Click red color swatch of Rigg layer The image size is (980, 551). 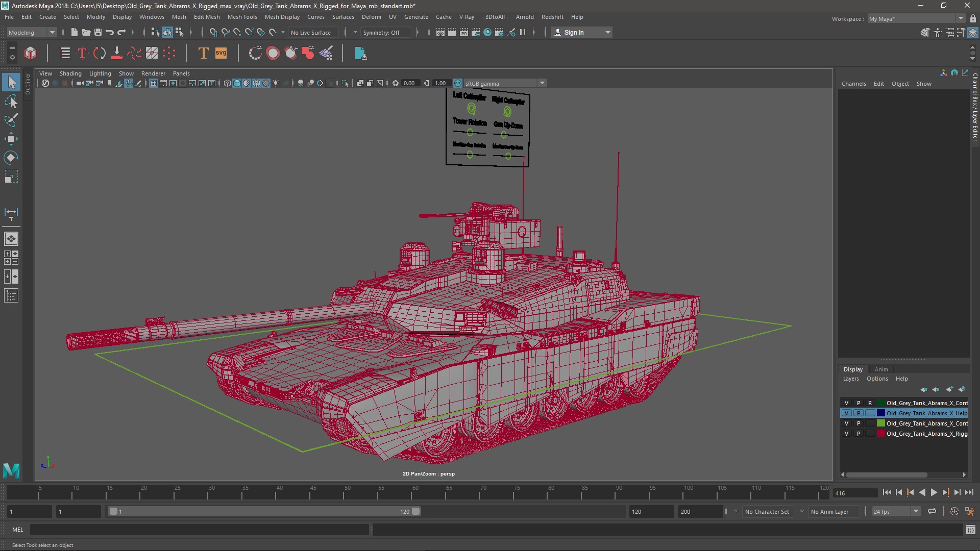pyautogui.click(x=880, y=434)
